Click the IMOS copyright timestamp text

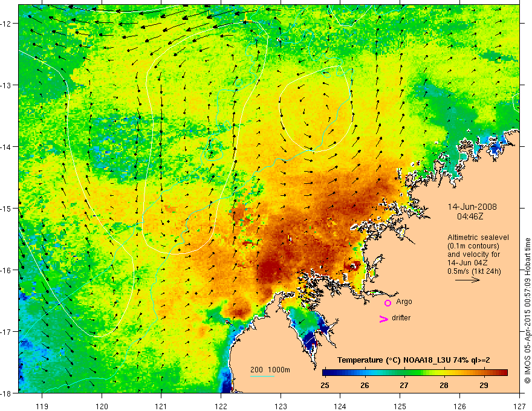[527, 310]
